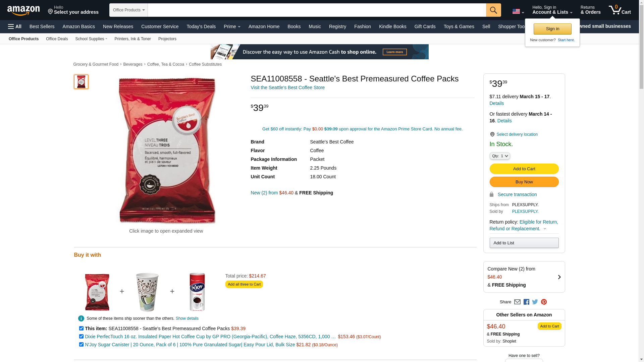Viewport: 644px width, 362px height.
Task: Visit the Seattle's Best Coffee Store link
Action: pos(288,87)
